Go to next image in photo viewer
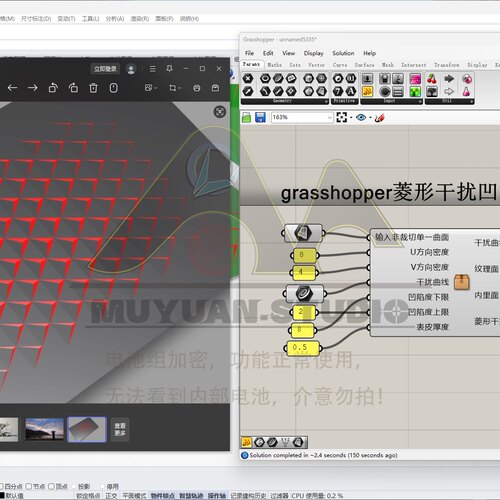 point(32,88)
